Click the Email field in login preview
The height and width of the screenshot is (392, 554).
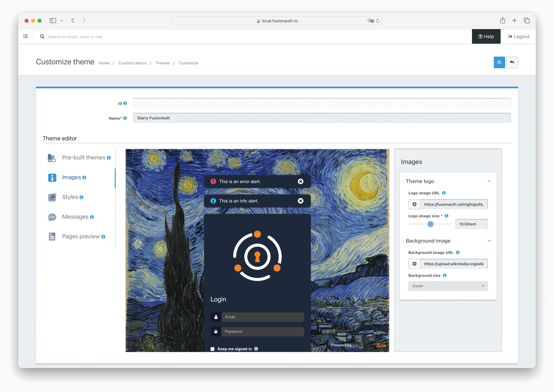[x=262, y=317]
